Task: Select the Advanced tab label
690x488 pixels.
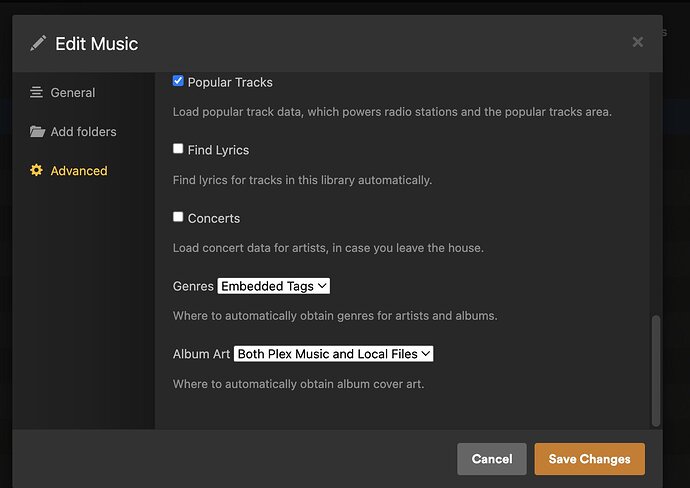Action: [x=79, y=171]
